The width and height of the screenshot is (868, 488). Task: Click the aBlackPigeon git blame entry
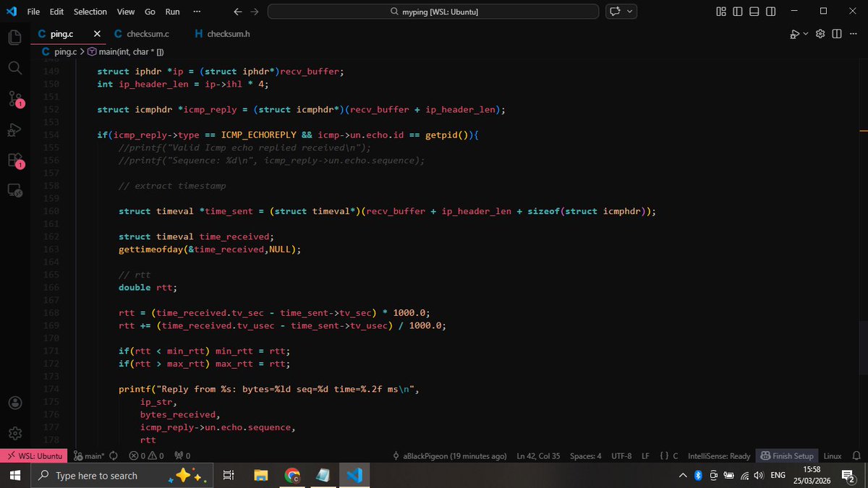[449, 456]
